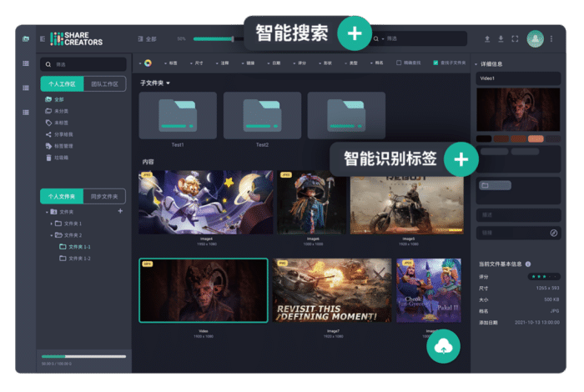Image resolution: width=584 pixels, height=392 pixels.
Task: Open the 形状 filter dropdown
Action: click(x=325, y=63)
